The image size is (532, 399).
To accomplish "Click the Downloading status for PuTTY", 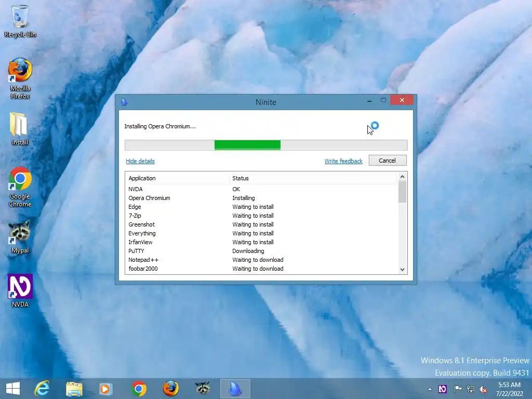I will 248,251.
